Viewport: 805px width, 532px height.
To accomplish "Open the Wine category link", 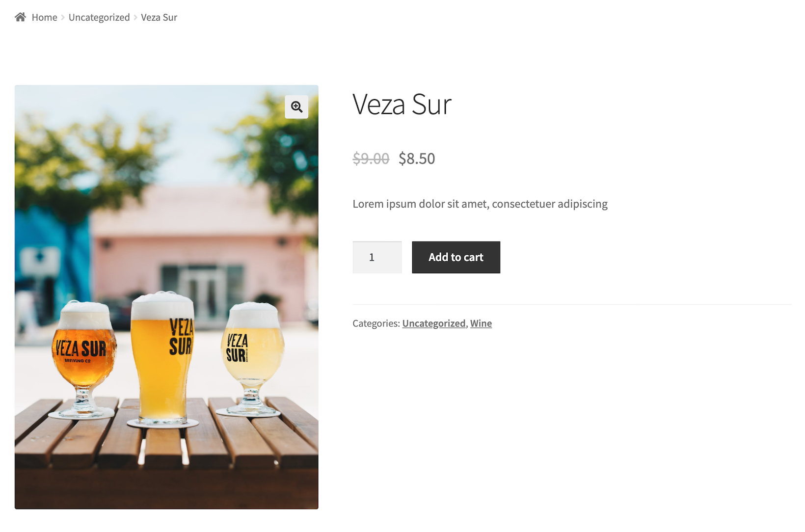I will click(x=481, y=323).
